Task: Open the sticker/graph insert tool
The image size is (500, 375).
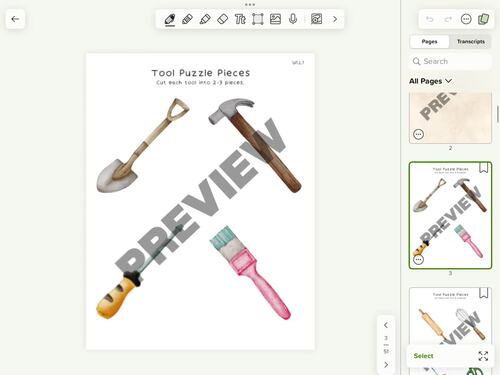Action: [316, 19]
